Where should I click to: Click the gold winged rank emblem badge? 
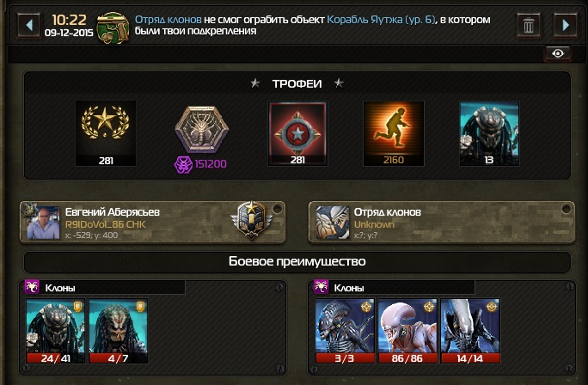tap(252, 220)
